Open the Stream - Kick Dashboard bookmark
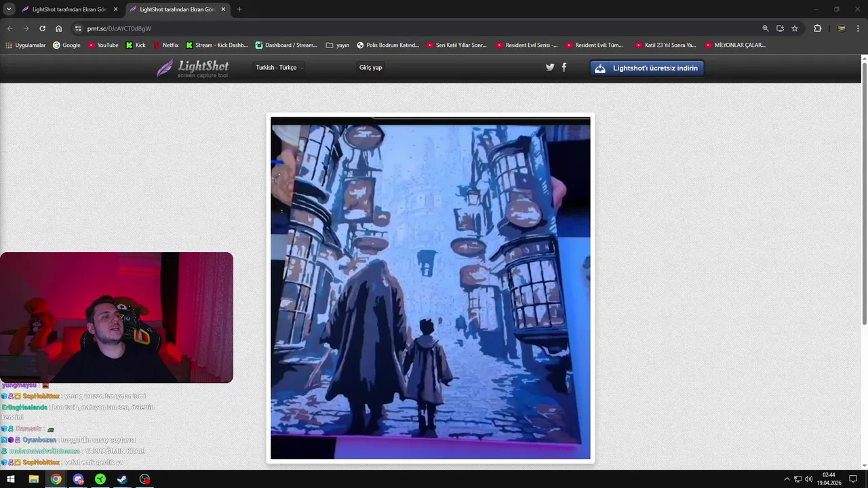Image resolution: width=868 pixels, height=488 pixels. click(x=216, y=45)
